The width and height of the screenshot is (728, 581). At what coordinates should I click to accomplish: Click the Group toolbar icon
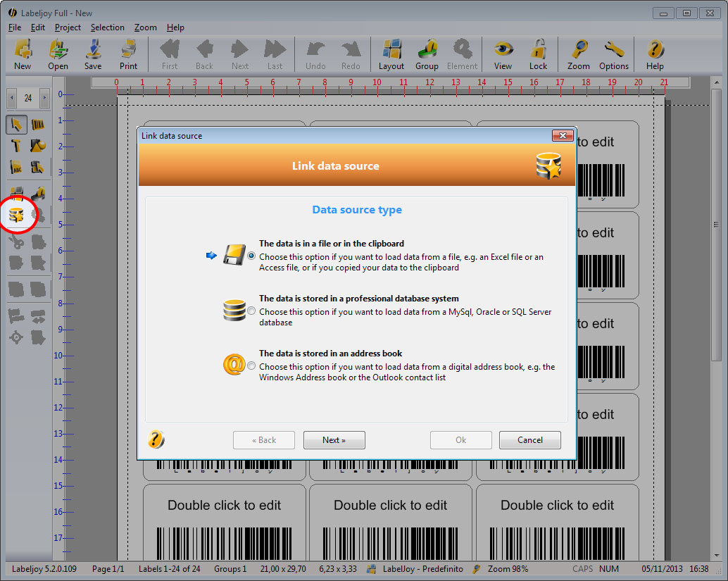[x=427, y=53]
